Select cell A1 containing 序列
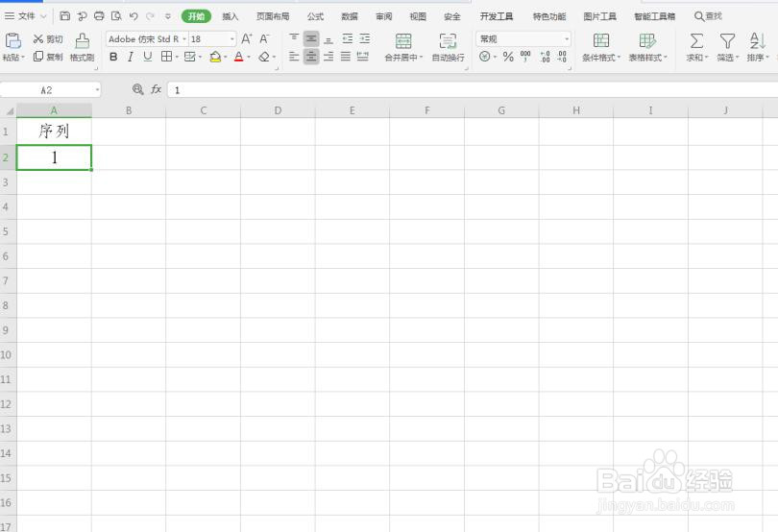 54,131
